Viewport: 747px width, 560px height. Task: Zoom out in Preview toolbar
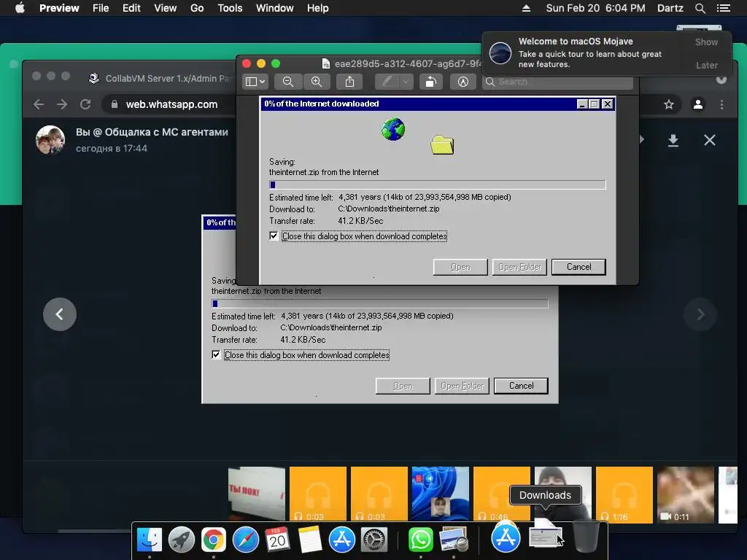287,82
